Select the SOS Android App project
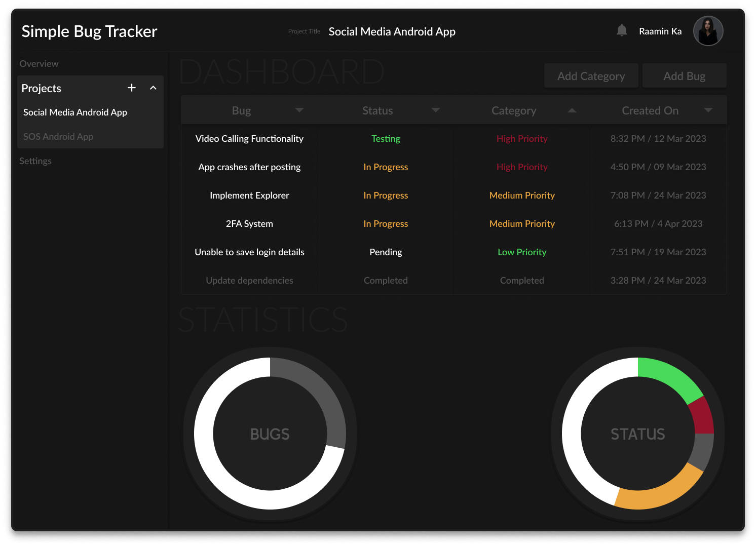 point(58,136)
